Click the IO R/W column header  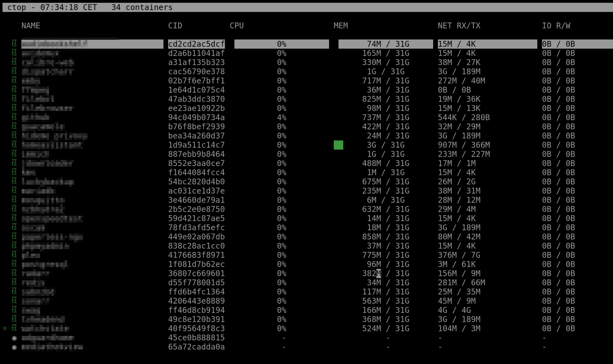click(x=556, y=26)
